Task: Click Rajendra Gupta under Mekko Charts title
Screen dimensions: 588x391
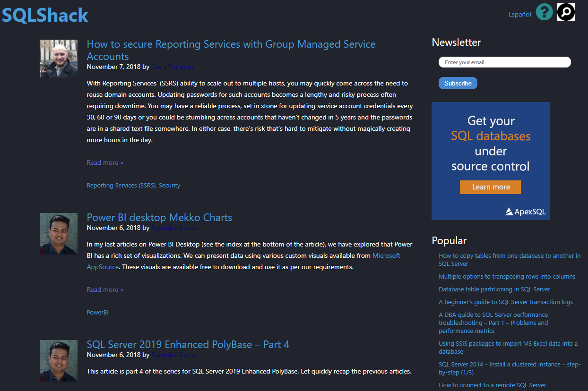Action: coord(173,228)
